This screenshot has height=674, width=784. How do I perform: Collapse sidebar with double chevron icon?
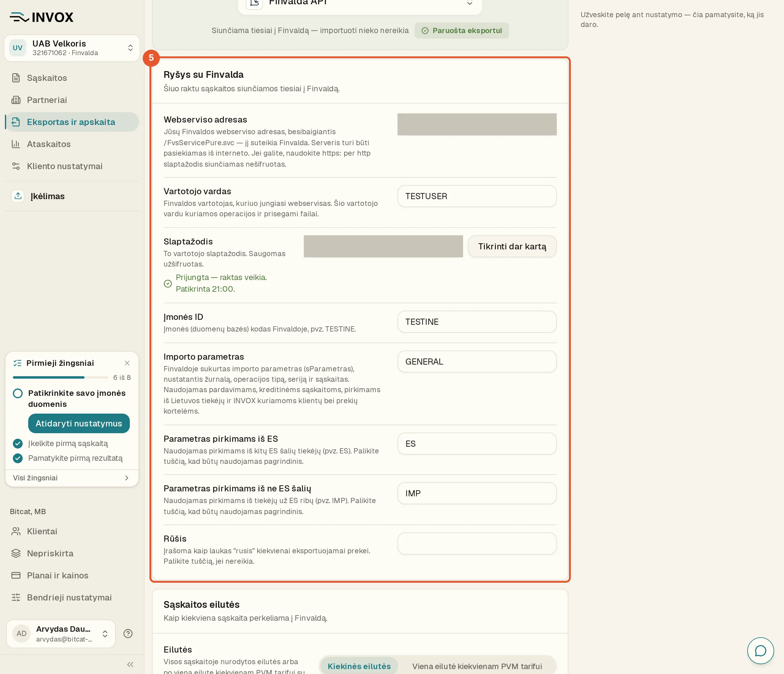pos(130,665)
